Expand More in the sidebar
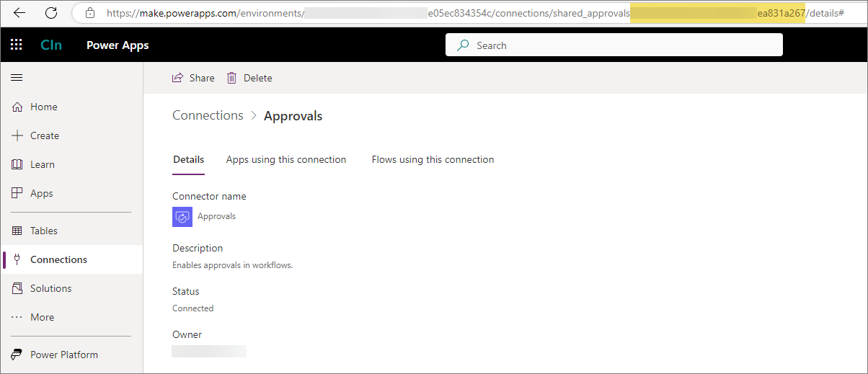Image resolution: width=868 pixels, height=374 pixels. pos(71,317)
